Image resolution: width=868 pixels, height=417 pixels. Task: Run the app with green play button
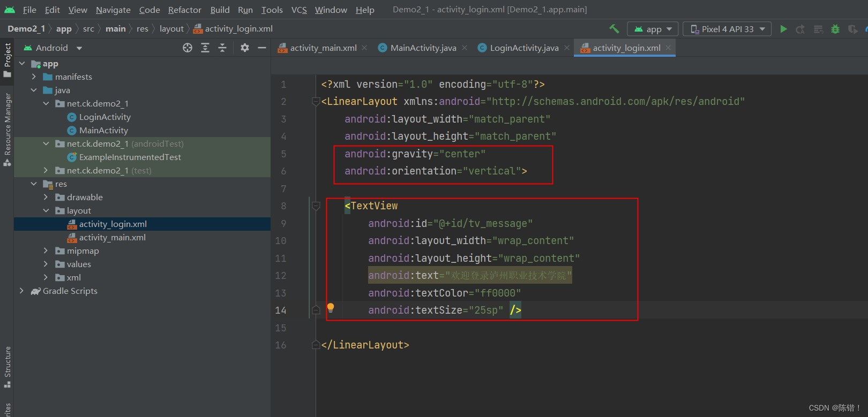pos(783,29)
